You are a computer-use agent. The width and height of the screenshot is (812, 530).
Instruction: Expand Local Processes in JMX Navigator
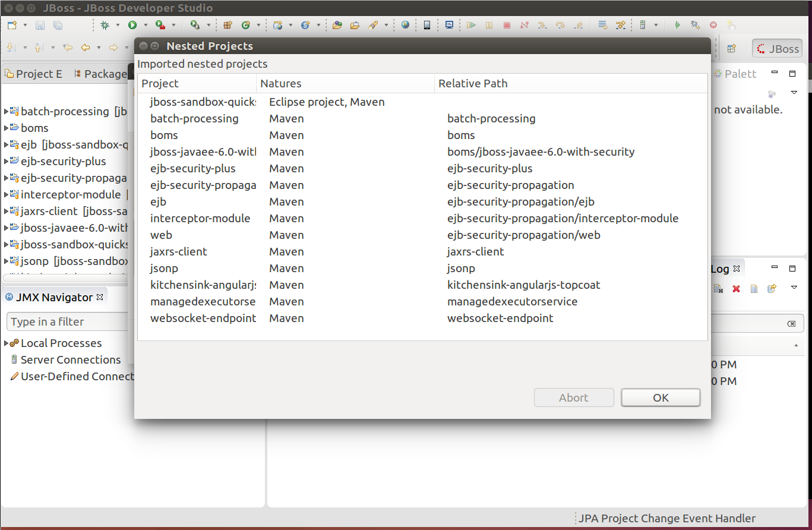[x=6, y=343]
